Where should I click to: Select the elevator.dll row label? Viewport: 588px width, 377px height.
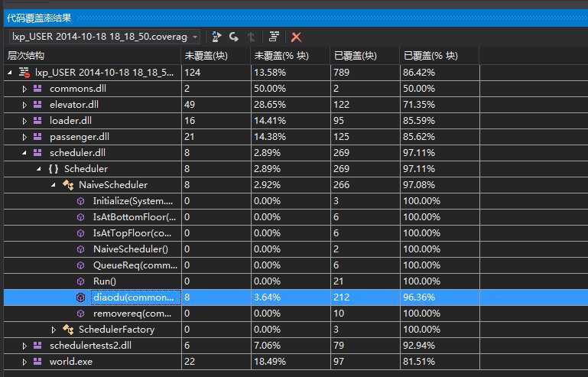(x=74, y=105)
